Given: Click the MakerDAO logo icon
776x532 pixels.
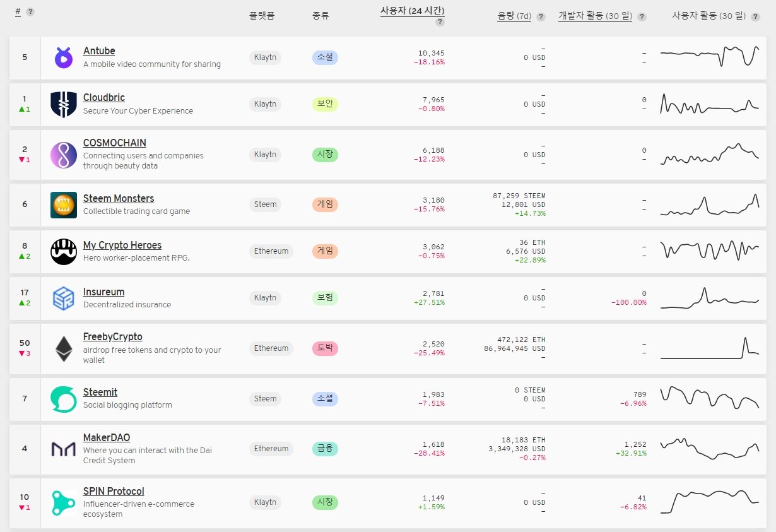Looking at the screenshot, I should click(63, 449).
